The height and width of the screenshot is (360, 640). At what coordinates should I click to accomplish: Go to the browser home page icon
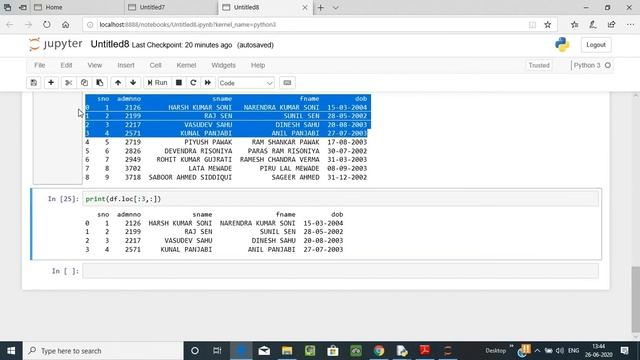(x=65, y=25)
